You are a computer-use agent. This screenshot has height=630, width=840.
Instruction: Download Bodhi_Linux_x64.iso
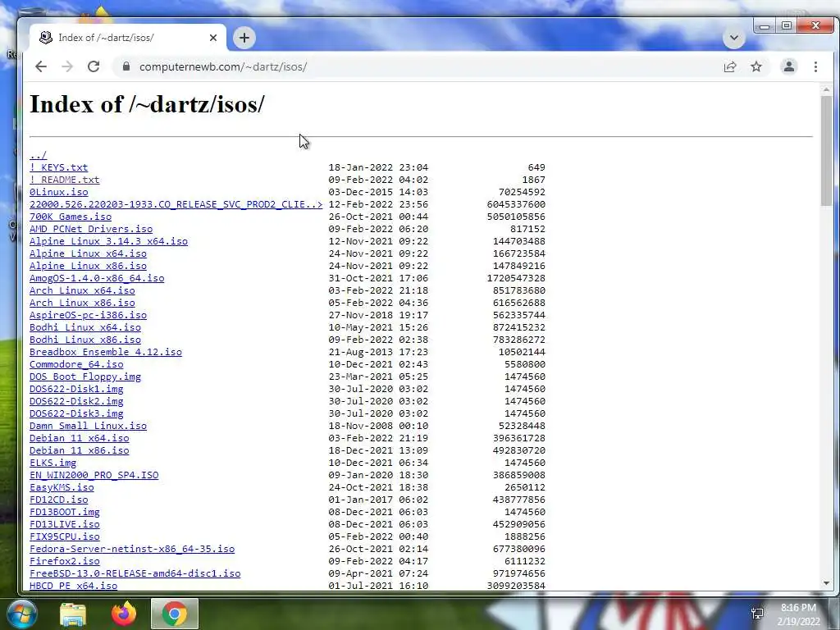[85, 328]
